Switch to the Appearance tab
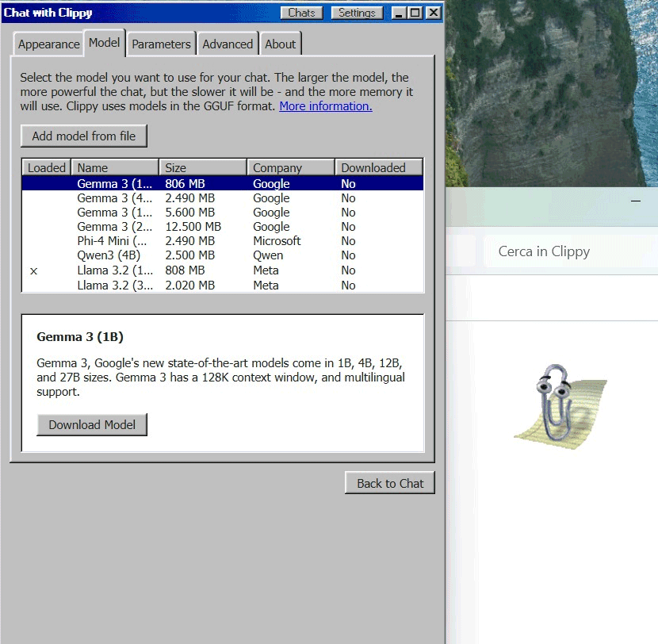658x644 pixels. tap(48, 44)
